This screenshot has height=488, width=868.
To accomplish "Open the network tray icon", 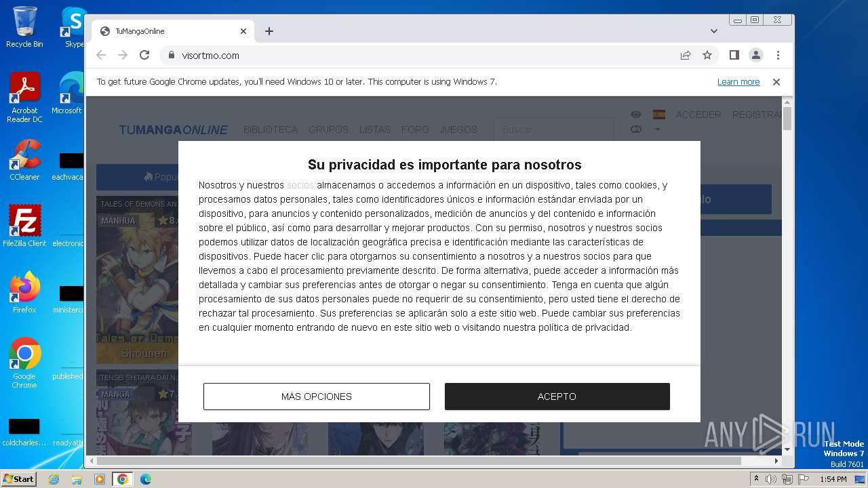I will pos(787,479).
